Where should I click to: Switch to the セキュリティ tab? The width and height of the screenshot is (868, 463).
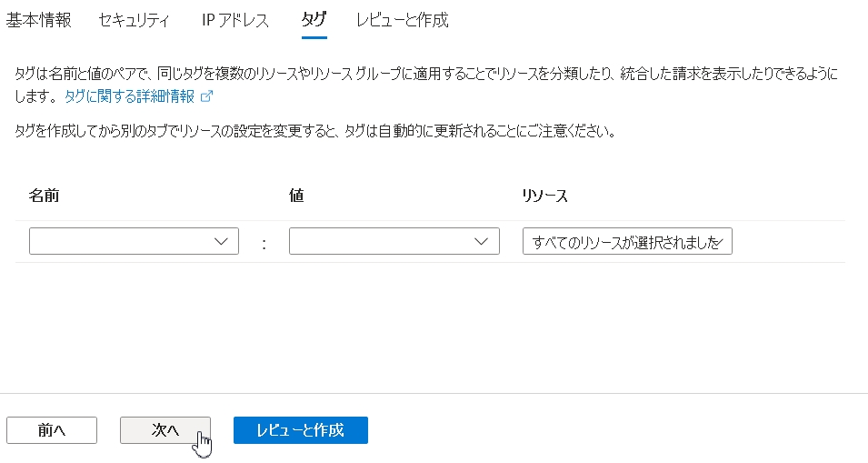click(x=134, y=20)
